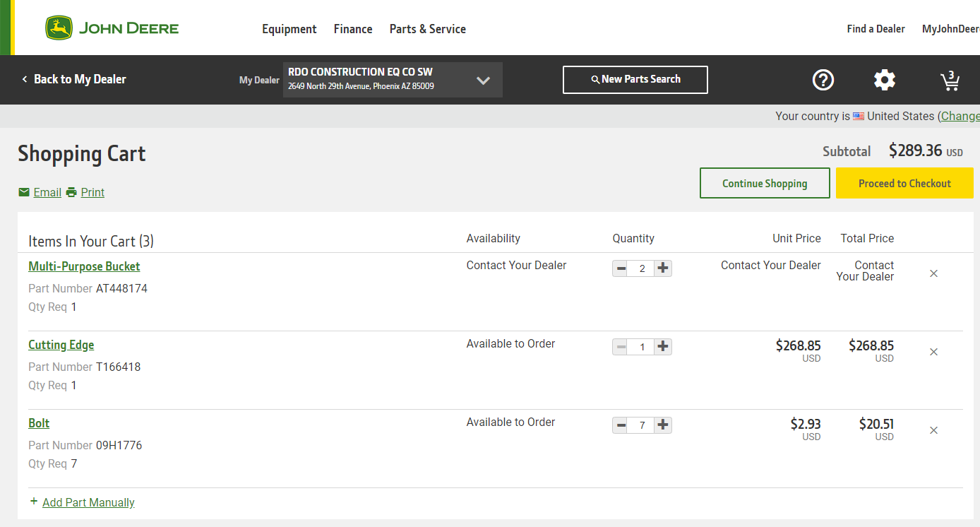980x527 pixels.
Task: Click the help question mark icon
Action: coord(823,80)
